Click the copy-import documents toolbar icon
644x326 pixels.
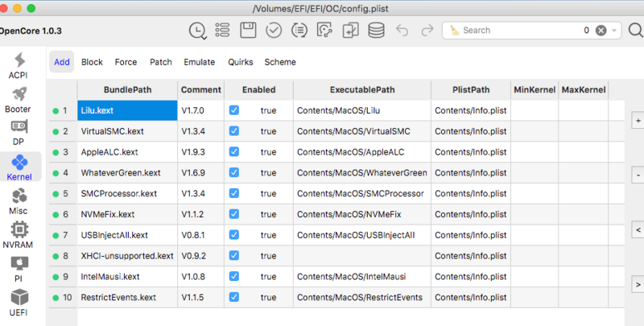click(350, 31)
